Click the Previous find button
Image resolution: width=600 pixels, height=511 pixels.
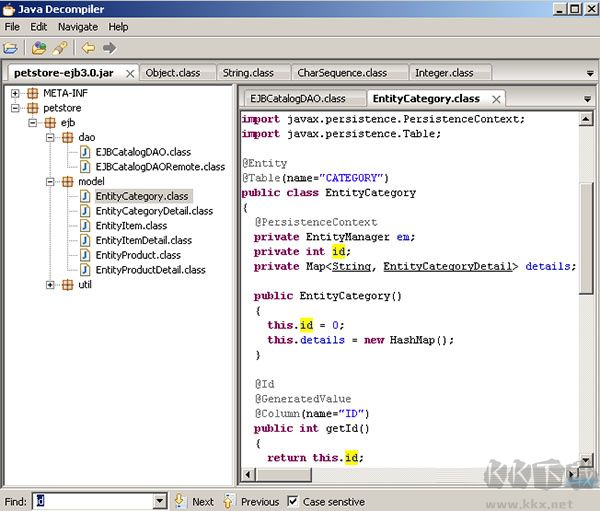pyautogui.click(x=260, y=502)
